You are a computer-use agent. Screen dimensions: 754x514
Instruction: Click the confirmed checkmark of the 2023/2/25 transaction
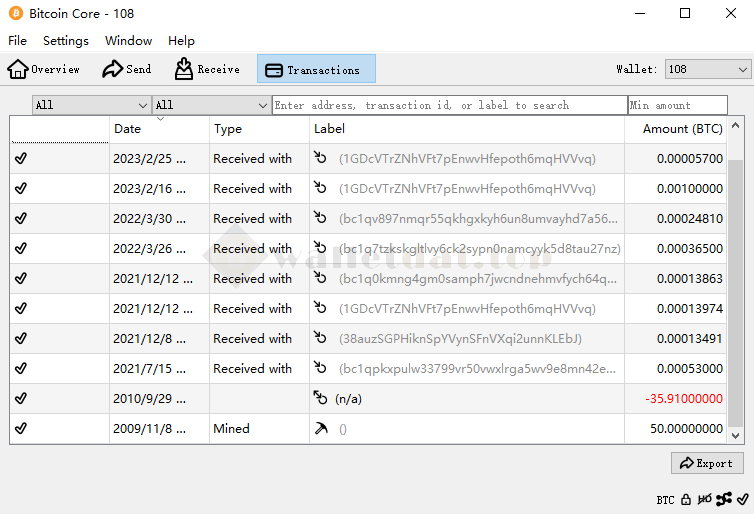21,159
